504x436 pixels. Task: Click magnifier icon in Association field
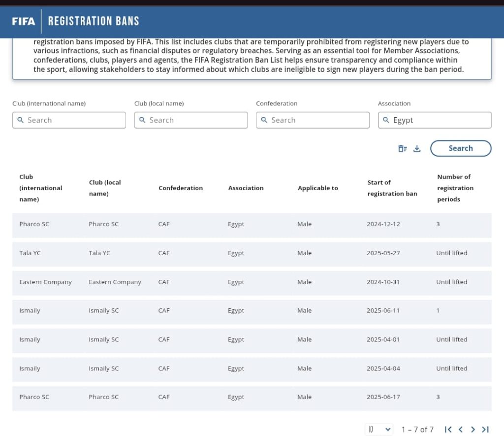386,120
